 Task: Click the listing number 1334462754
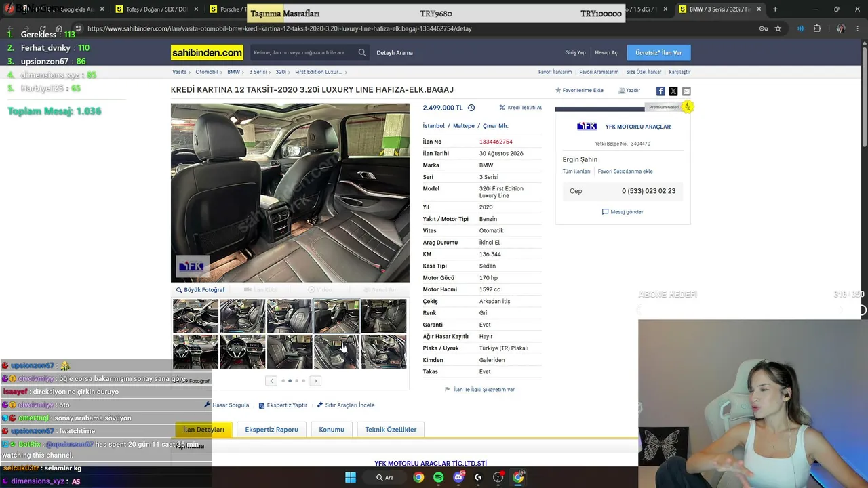496,142
